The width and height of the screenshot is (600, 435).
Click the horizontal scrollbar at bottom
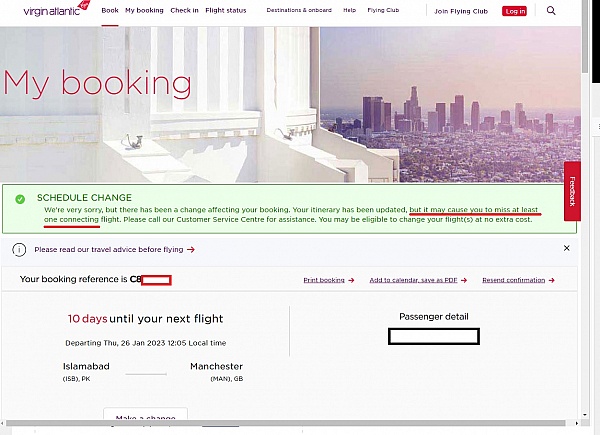pos(285,423)
